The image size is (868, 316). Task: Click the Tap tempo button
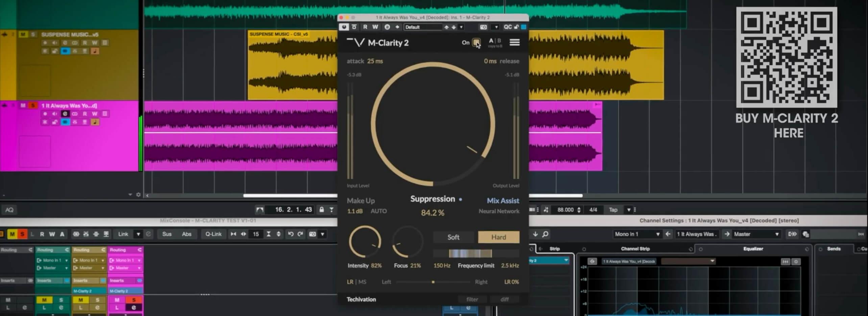coord(613,210)
